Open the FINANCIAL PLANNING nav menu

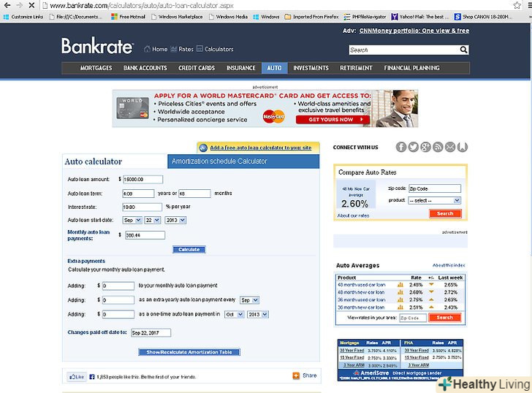(x=411, y=68)
